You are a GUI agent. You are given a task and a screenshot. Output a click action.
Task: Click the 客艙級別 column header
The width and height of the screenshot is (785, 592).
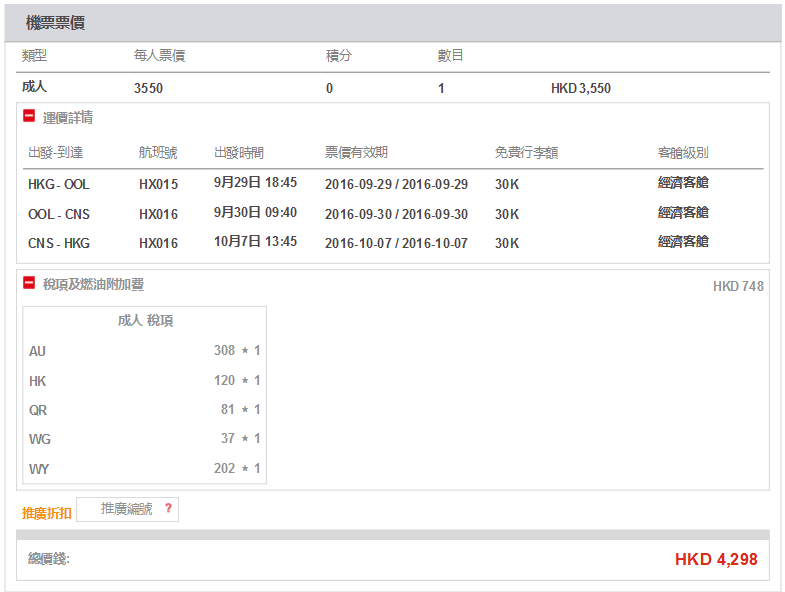click(683, 152)
